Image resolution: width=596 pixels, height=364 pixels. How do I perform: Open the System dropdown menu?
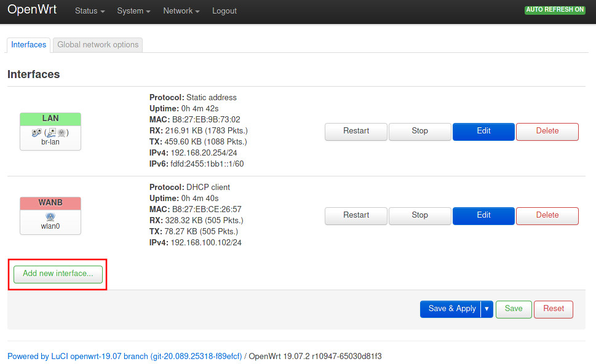(133, 11)
